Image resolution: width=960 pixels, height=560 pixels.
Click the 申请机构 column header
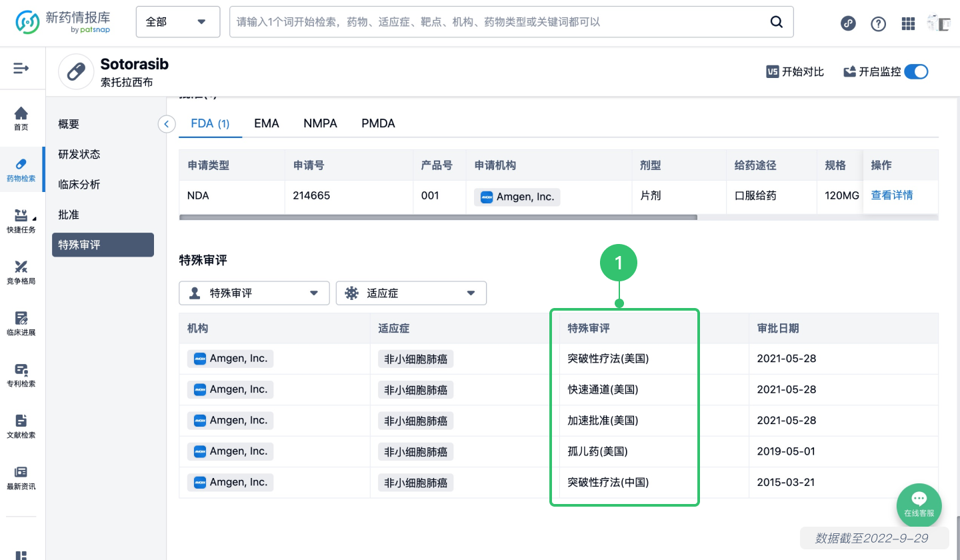[x=495, y=165]
